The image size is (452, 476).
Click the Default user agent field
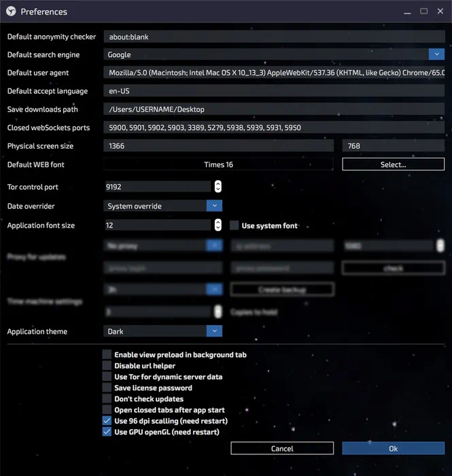pos(274,73)
